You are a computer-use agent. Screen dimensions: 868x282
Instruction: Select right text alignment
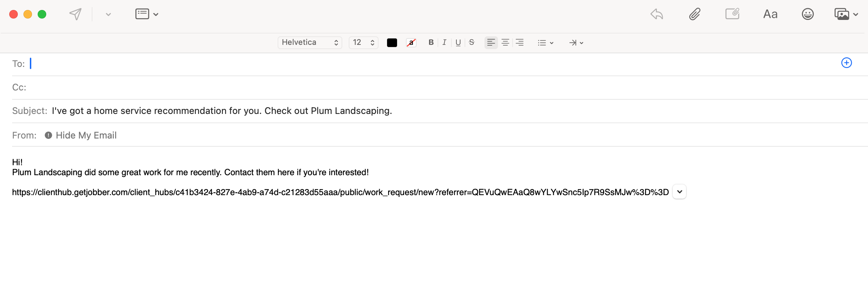(519, 42)
